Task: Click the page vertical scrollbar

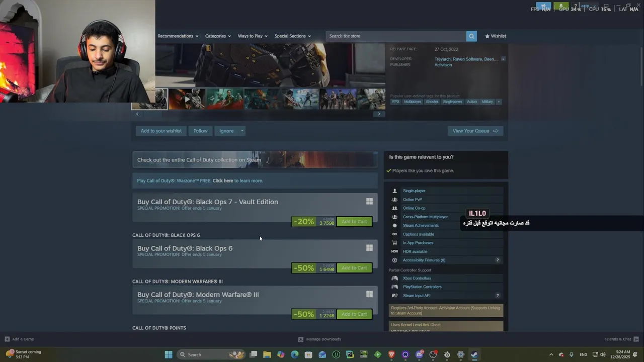Action: point(640,65)
